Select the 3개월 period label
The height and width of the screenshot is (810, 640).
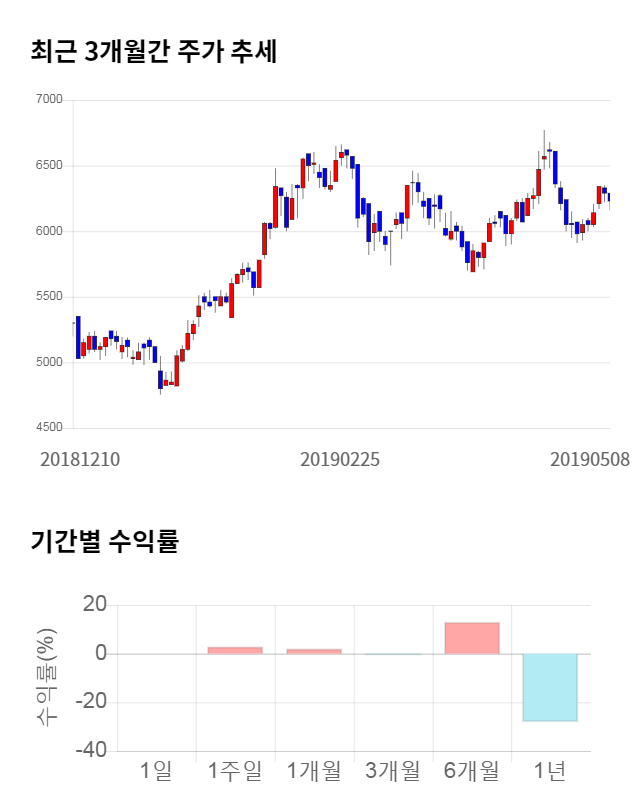tap(393, 771)
